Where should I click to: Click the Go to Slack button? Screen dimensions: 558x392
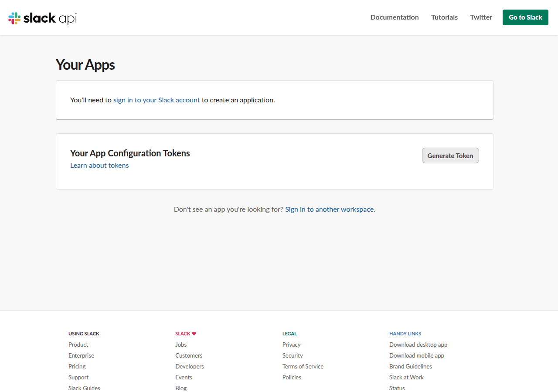tap(525, 17)
